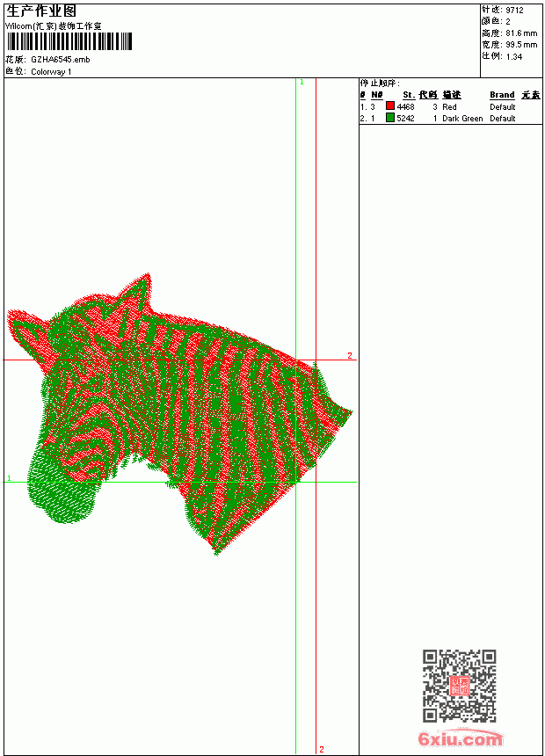Click the red marker 2 on horizontal guide
This screenshot has height=756, width=545.
click(x=350, y=355)
